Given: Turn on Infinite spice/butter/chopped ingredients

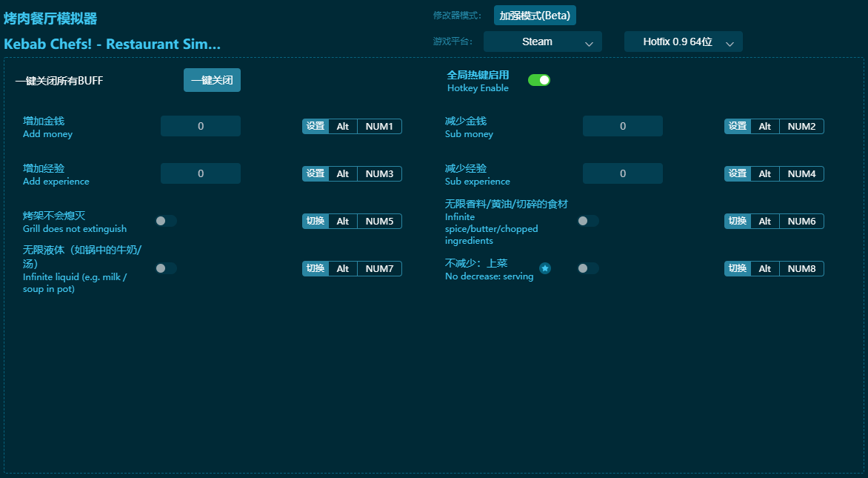Looking at the screenshot, I should point(588,221).
